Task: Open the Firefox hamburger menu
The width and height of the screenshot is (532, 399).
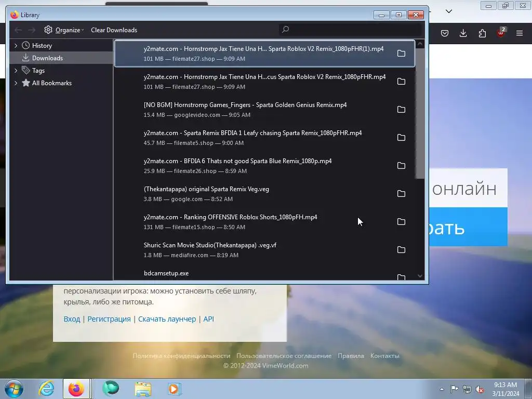Action: click(x=520, y=33)
